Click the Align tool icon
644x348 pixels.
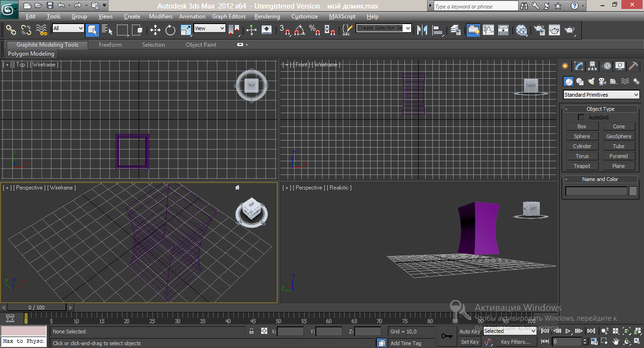pyautogui.click(x=438, y=30)
